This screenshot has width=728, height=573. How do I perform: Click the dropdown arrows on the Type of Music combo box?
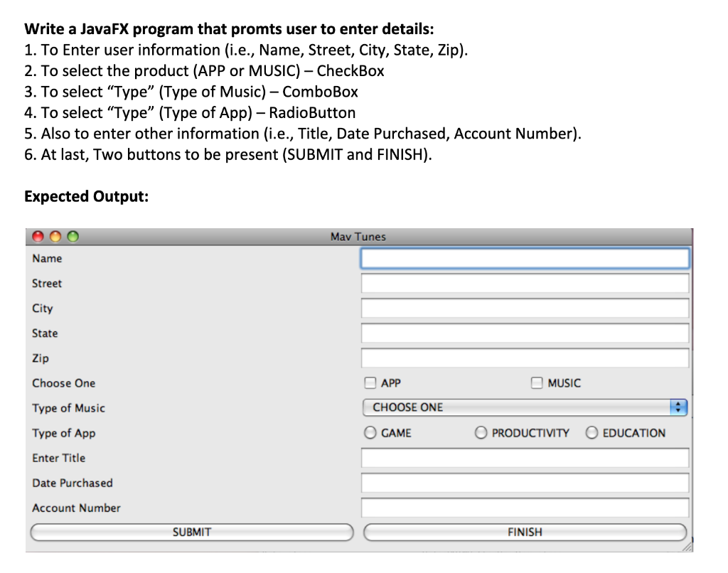point(679,407)
